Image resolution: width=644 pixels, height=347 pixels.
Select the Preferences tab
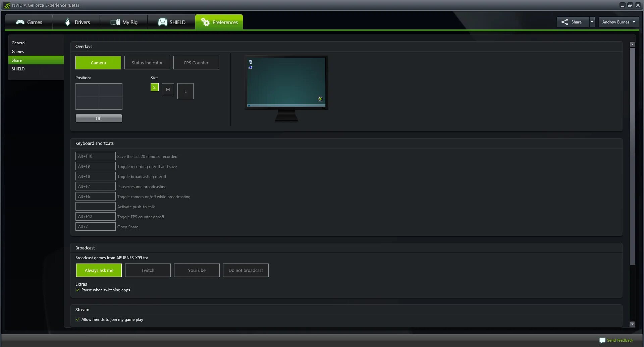[219, 22]
